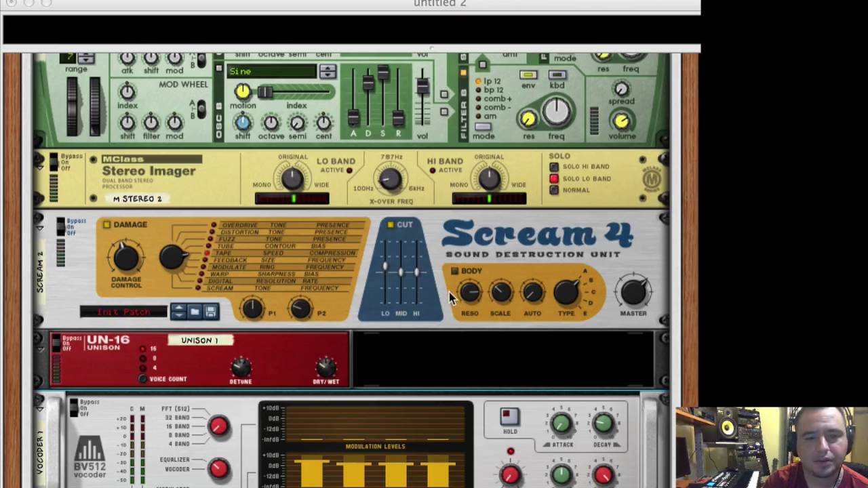Click the HI cut slider
This screenshot has width=868, height=488.
coord(416,272)
